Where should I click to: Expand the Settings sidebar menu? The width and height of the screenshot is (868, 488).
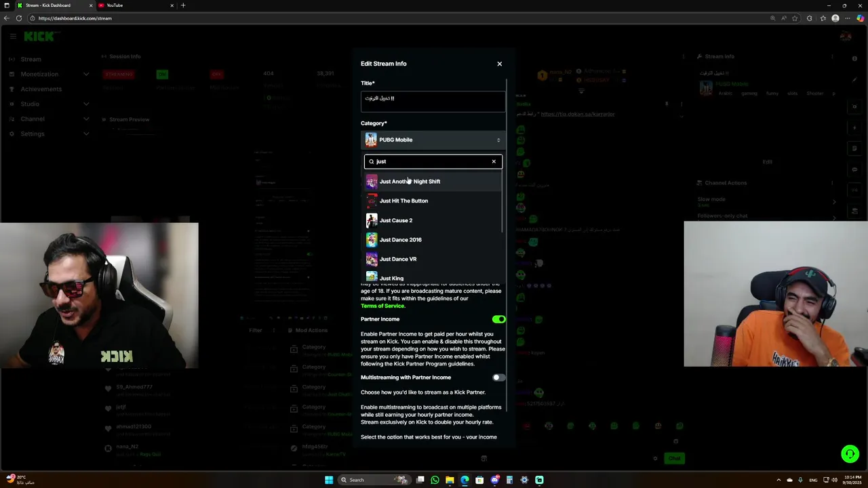(x=47, y=134)
